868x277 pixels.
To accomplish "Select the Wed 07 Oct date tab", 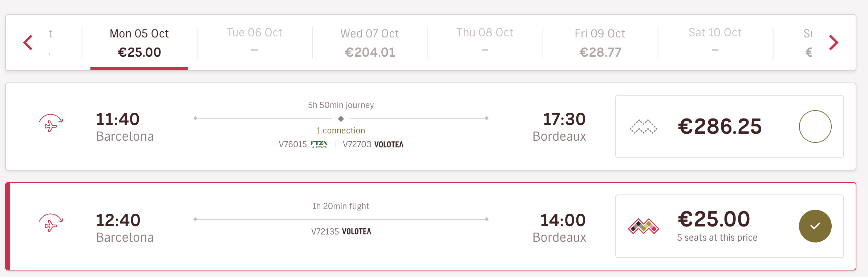I will pyautogui.click(x=370, y=43).
